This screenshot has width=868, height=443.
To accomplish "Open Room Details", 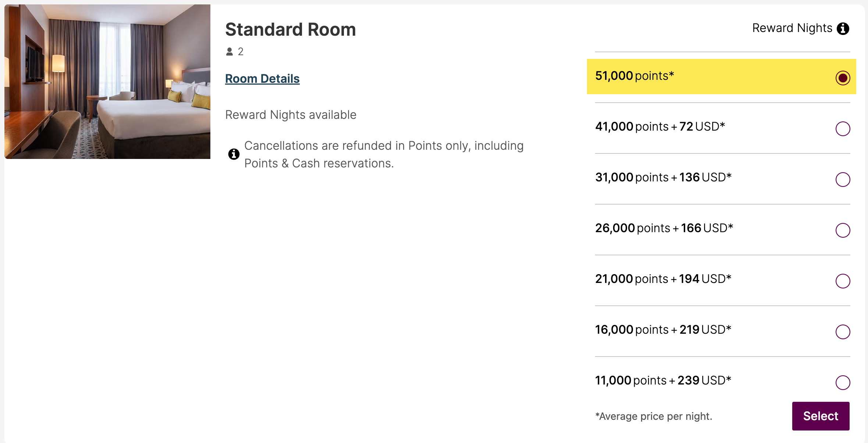I will tap(262, 78).
